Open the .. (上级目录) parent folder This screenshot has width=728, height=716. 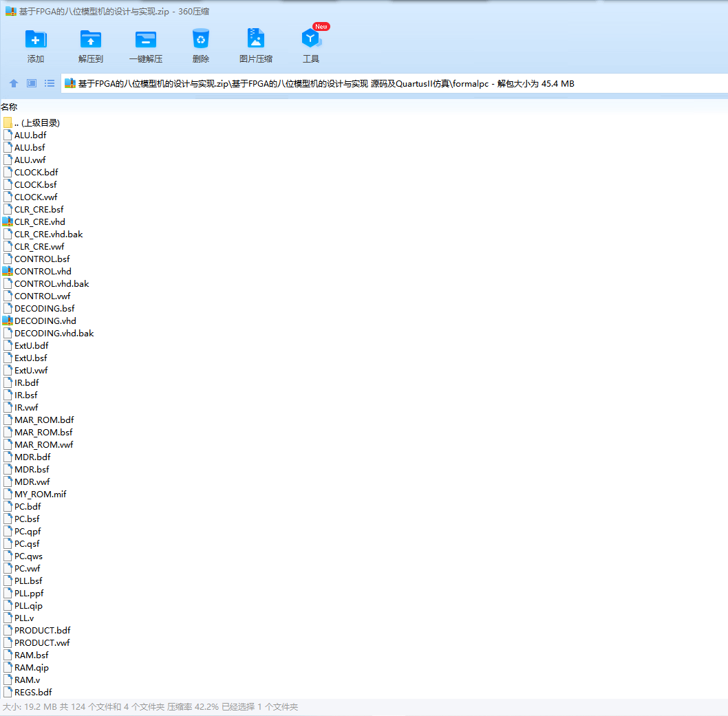(31, 123)
